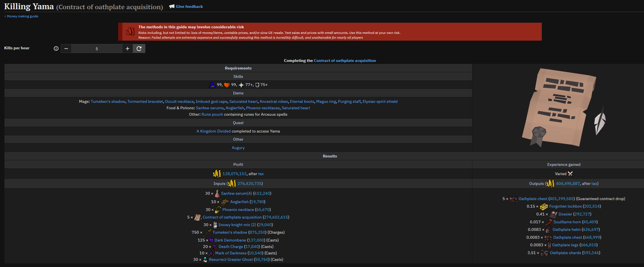Click the Hitpoints heart skill icon

tap(227, 85)
